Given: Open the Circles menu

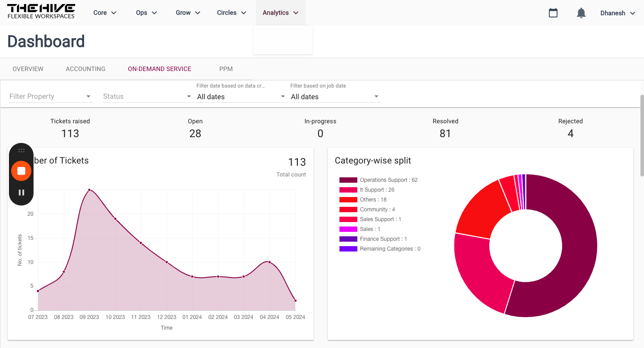Looking at the screenshot, I should coord(232,13).
